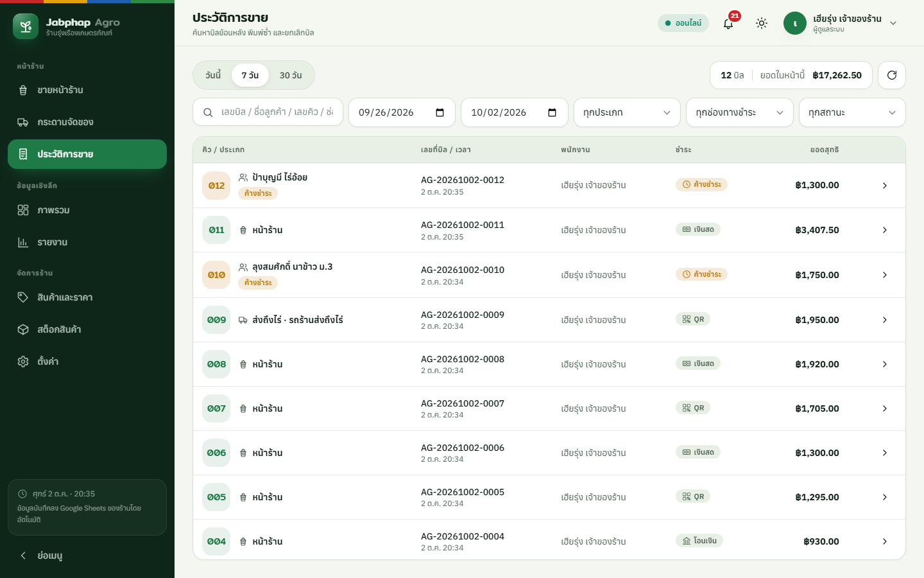
Task: Open details arrow for bill AG-20261002-0011
Action: point(885,230)
